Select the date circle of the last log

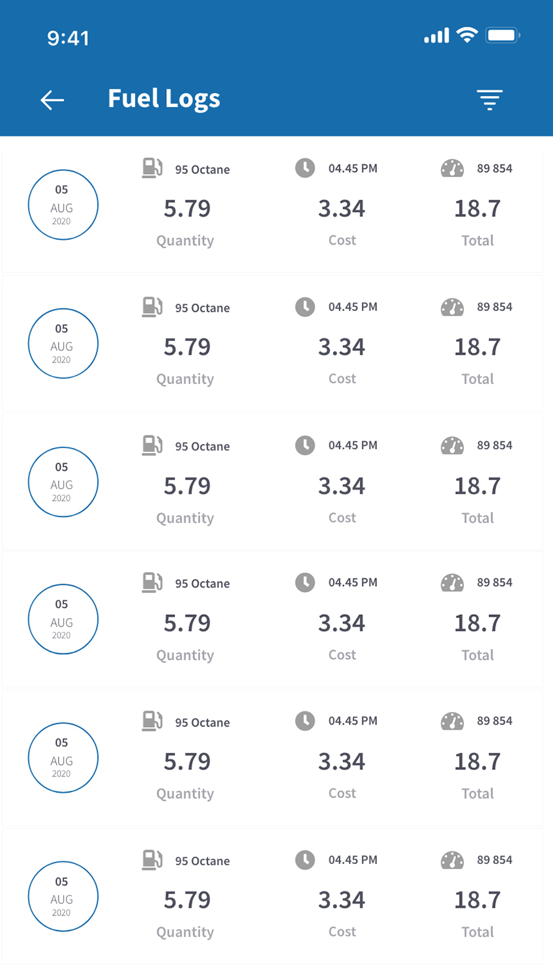coord(63,897)
